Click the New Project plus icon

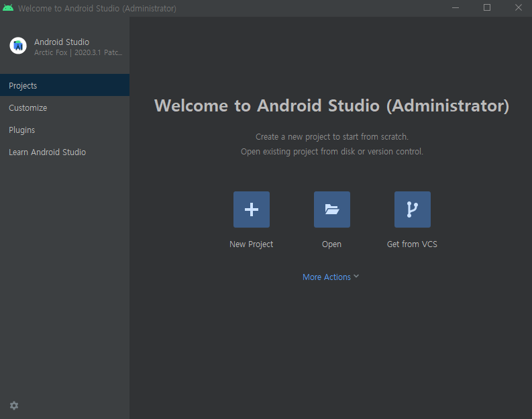tap(252, 209)
